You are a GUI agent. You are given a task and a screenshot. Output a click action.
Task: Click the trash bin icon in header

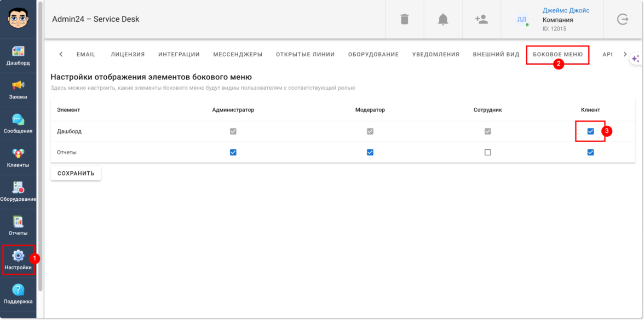pyautogui.click(x=405, y=19)
